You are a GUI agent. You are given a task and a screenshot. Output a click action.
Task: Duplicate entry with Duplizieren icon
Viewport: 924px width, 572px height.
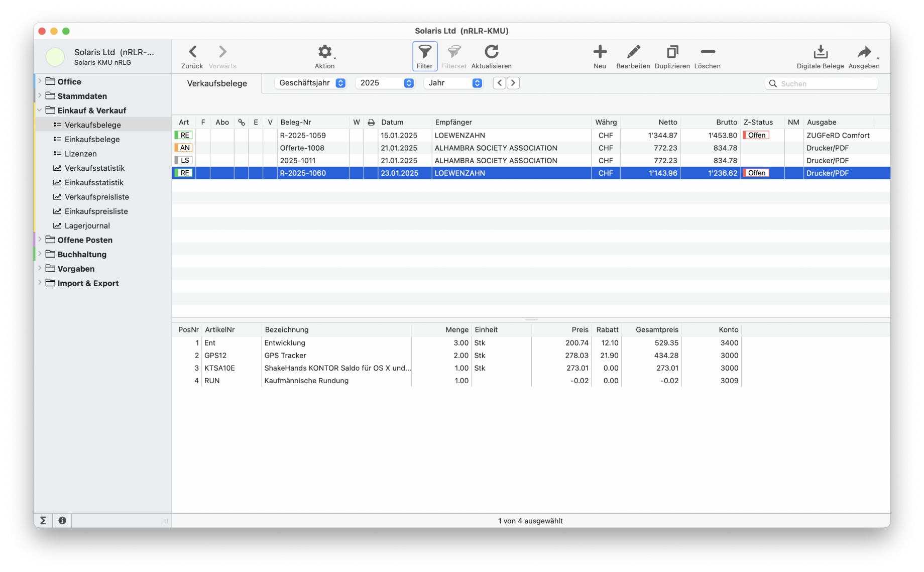(672, 52)
